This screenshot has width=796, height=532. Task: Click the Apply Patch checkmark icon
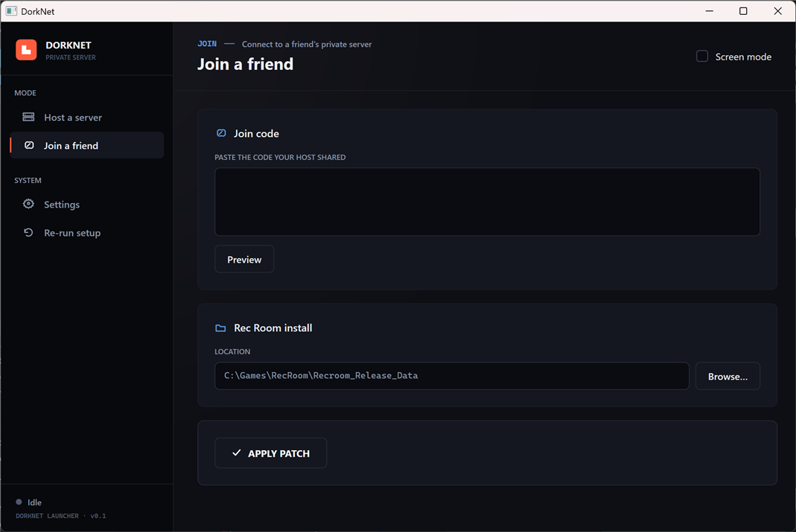click(236, 452)
